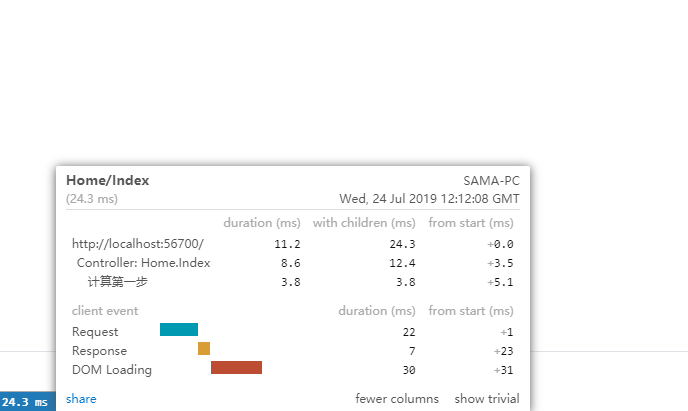Click fewer columns link

[397, 399]
